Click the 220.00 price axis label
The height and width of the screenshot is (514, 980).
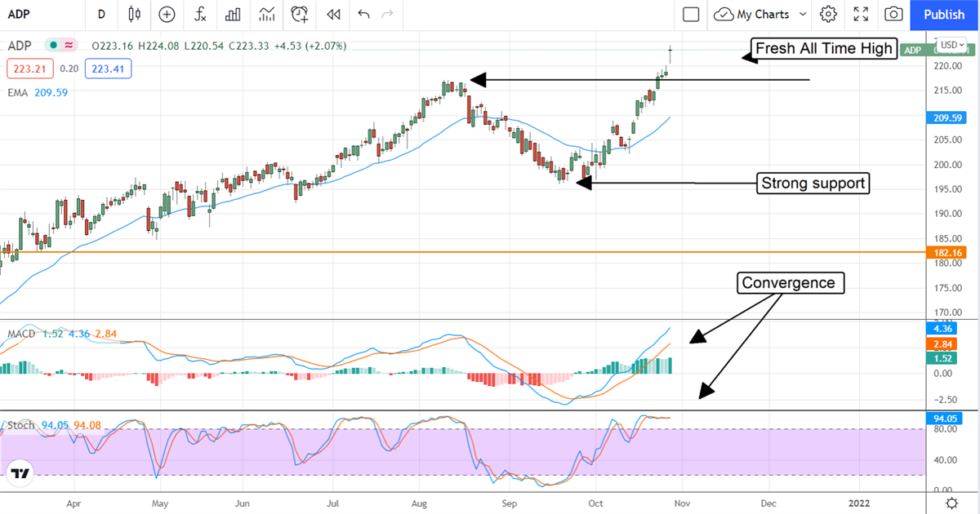[946, 66]
